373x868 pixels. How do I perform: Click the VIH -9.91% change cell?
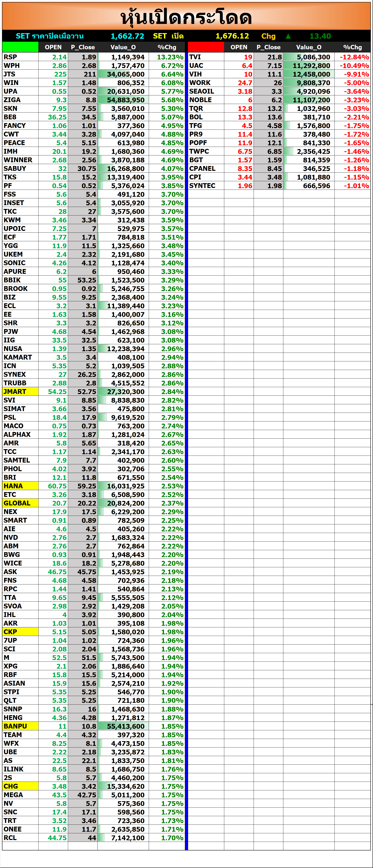point(352,74)
